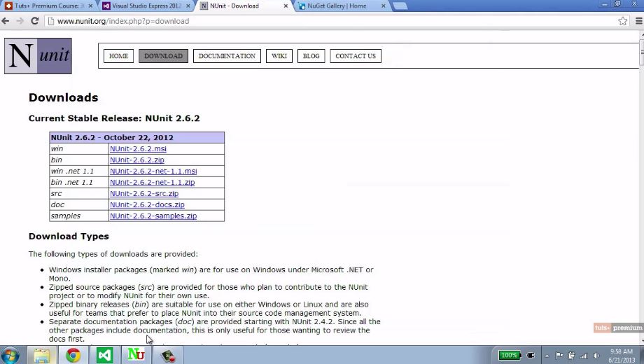Click the 'samples' table cell
The width and height of the screenshot is (644, 364).
[79, 216]
